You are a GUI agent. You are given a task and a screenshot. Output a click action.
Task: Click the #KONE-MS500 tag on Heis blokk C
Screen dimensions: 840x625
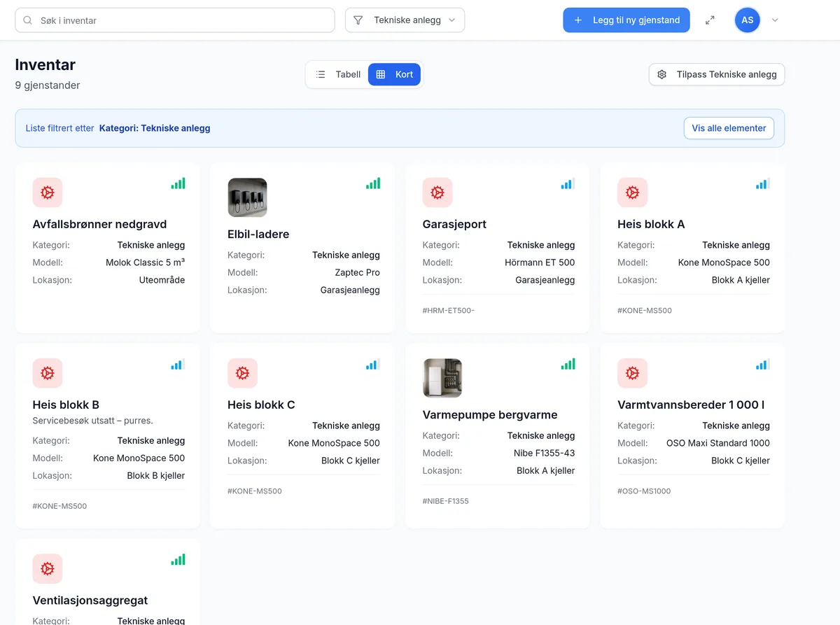pos(255,491)
